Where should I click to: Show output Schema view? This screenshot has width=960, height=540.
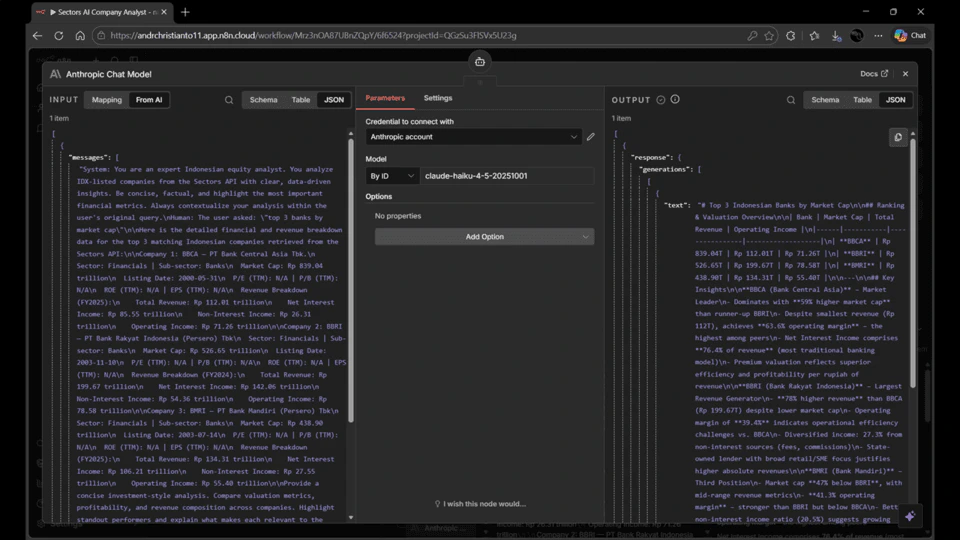(825, 100)
